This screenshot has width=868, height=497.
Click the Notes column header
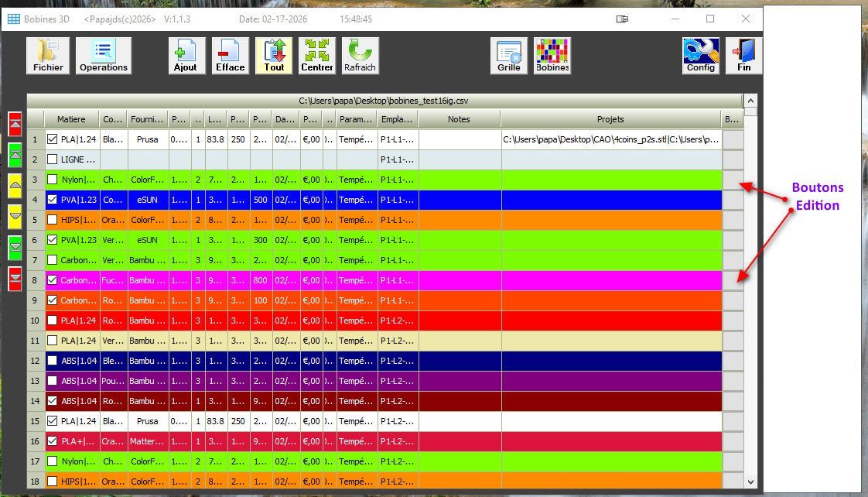click(460, 119)
